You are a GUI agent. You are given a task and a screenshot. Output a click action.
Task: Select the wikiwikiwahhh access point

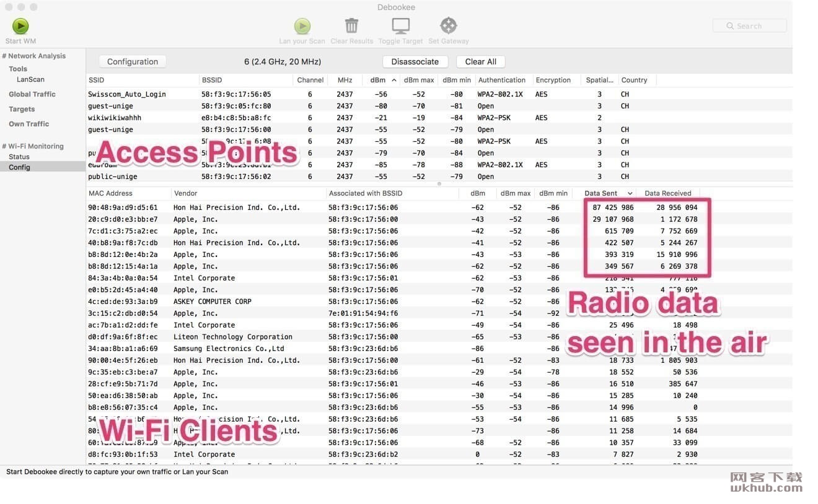coord(439,118)
